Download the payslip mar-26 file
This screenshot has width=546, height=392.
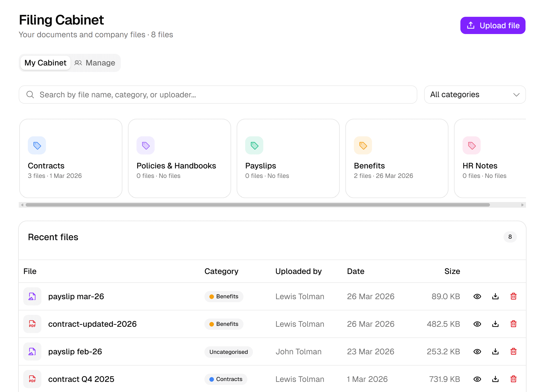(495, 296)
